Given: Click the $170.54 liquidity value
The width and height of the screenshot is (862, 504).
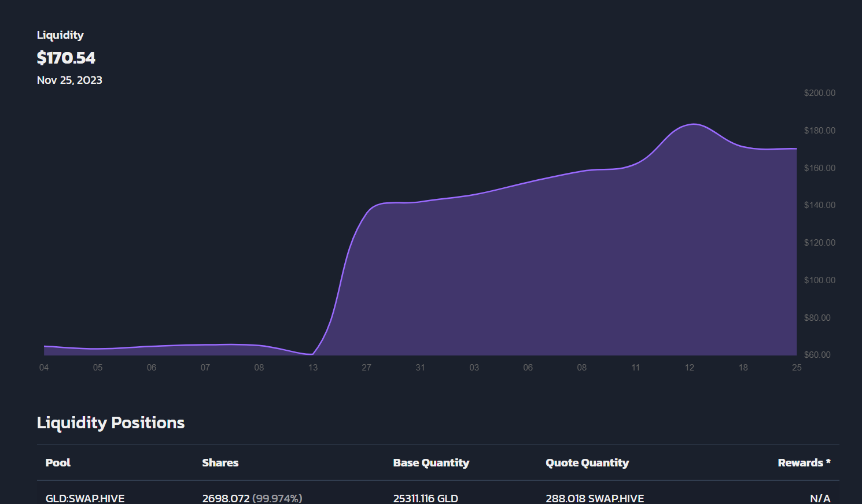Looking at the screenshot, I should click(x=66, y=58).
